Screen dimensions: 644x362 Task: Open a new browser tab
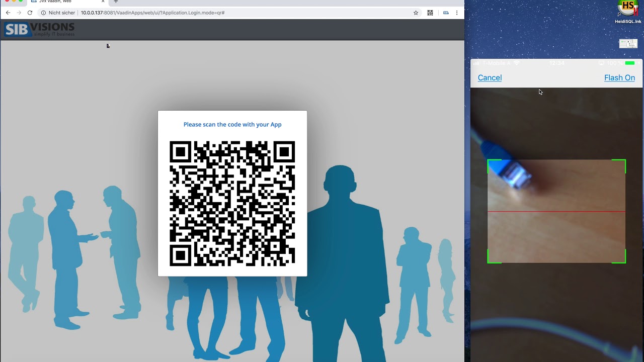pyautogui.click(x=116, y=2)
